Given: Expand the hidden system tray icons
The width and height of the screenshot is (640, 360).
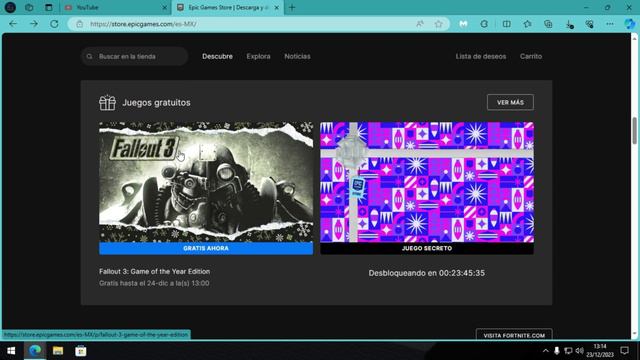Looking at the screenshot, I should click(x=546, y=351).
